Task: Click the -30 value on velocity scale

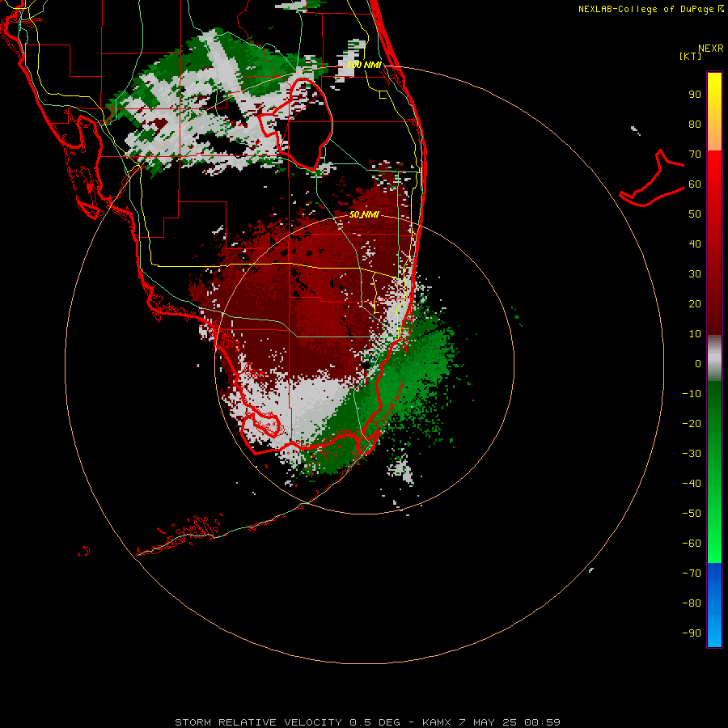Action: coord(692,454)
